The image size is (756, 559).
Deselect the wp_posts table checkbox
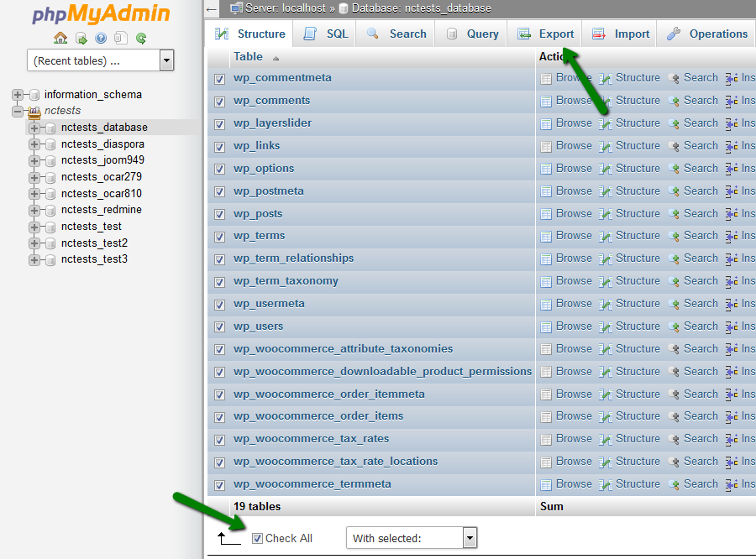[x=220, y=214]
